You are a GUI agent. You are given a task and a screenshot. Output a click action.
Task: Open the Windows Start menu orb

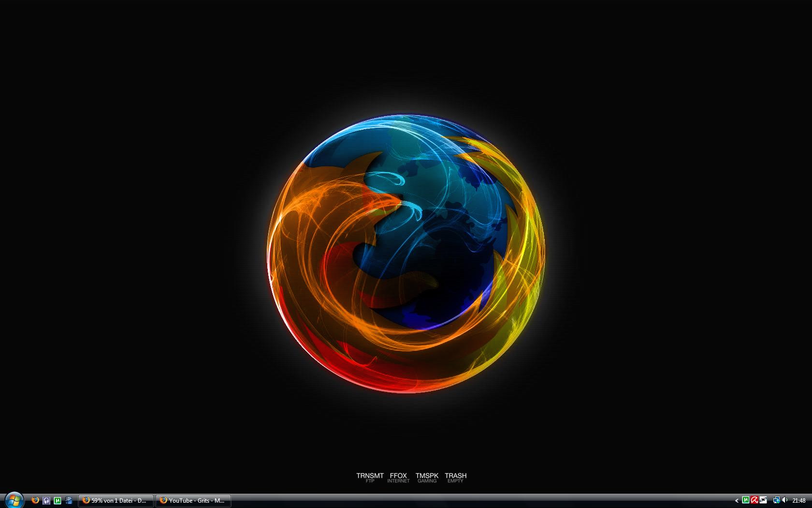click(14, 500)
